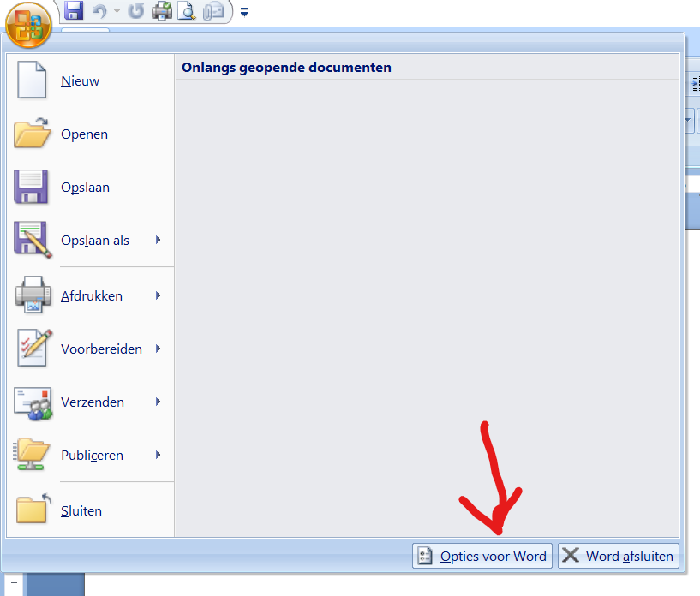
Task: Click the email attachment paperclip icon
Action: tap(212, 11)
